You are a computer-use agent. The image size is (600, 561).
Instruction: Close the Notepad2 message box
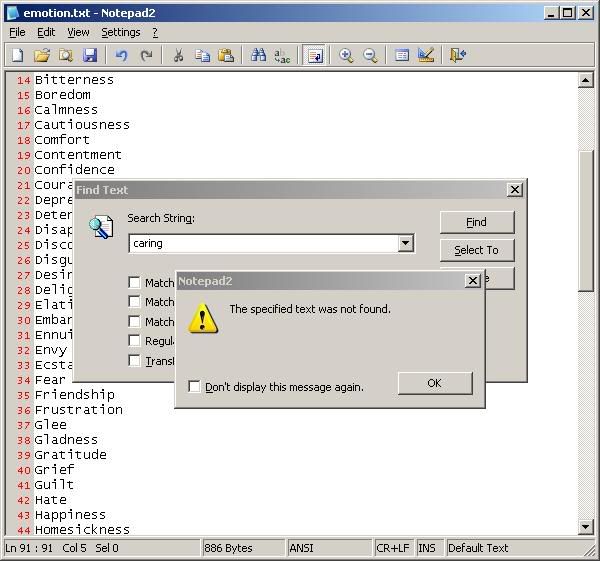473,281
